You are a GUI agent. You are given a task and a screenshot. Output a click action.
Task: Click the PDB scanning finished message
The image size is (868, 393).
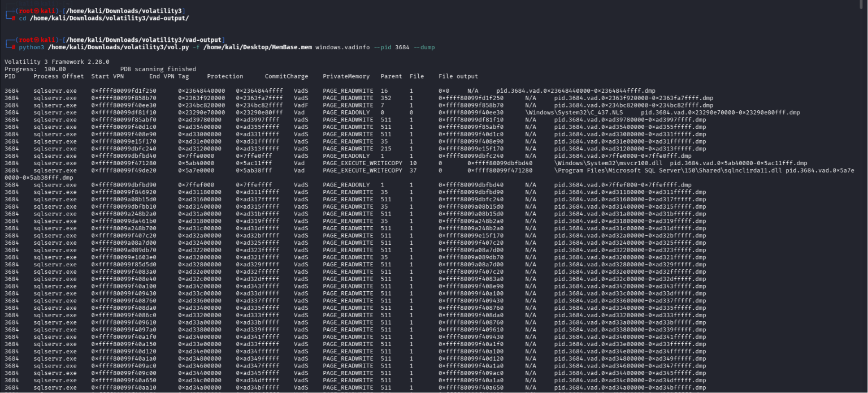click(158, 69)
